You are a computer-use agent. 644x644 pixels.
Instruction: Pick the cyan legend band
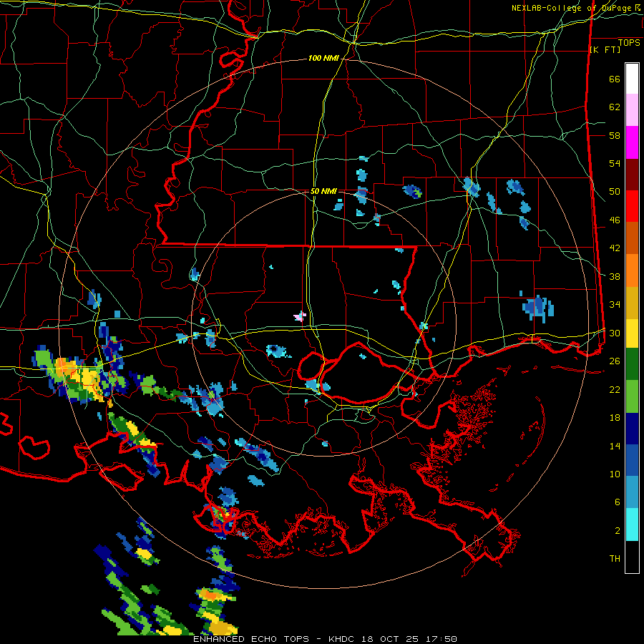(x=632, y=525)
